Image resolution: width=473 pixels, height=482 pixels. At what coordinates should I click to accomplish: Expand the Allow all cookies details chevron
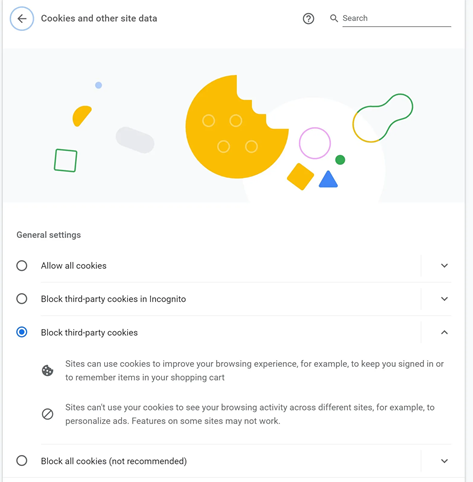coord(444,266)
